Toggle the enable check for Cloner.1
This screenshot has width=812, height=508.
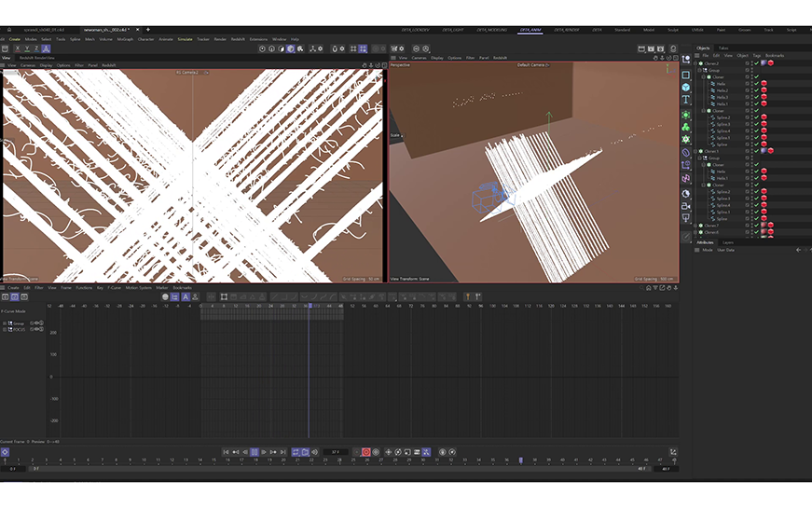pyautogui.click(x=756, y=151)
